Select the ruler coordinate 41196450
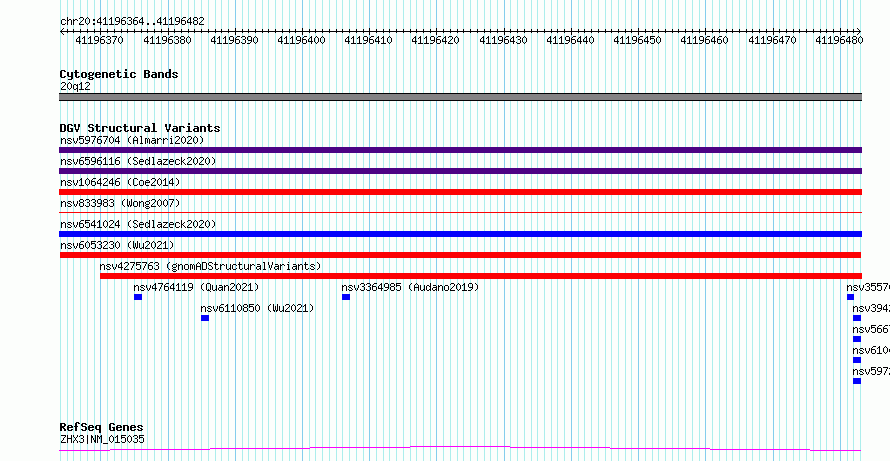Screen dimensions: 890x461 pos(637,40)
